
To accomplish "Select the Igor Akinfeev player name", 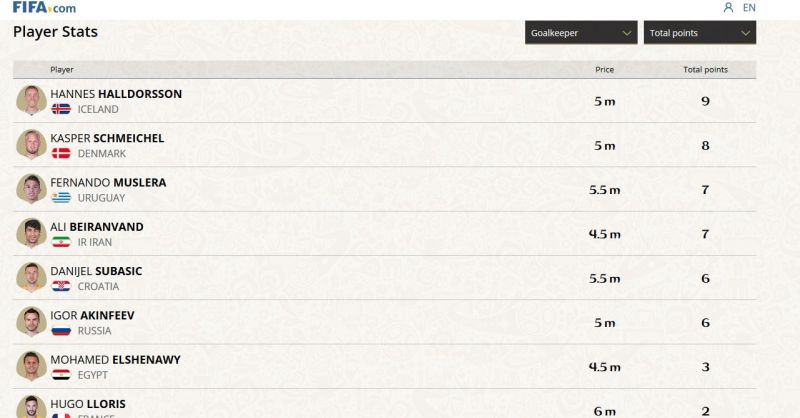I will 92,315.
